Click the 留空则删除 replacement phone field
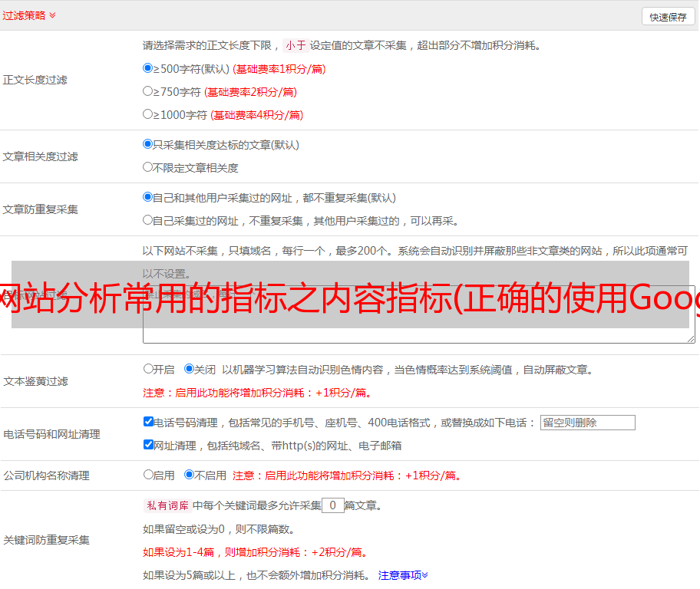Image resolution: width=700 pixels, height=589 pixels. pos(587,423)
